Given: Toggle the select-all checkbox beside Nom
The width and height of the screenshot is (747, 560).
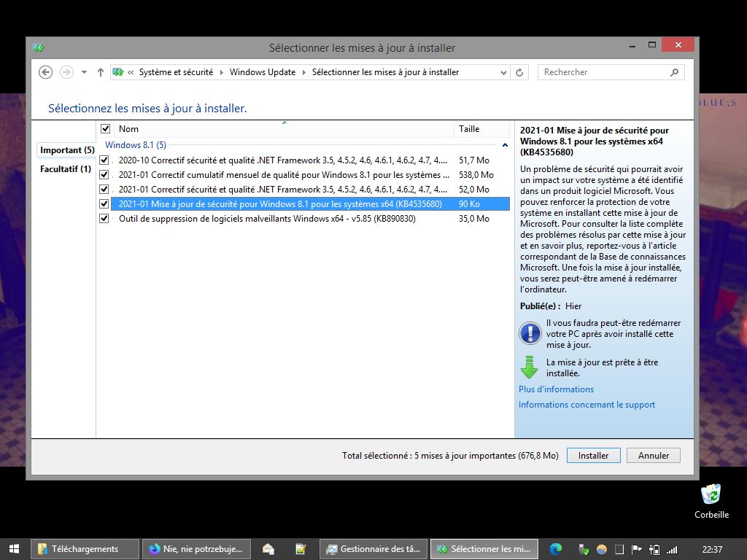Looking at the screenshot, I should coord(105,128).
